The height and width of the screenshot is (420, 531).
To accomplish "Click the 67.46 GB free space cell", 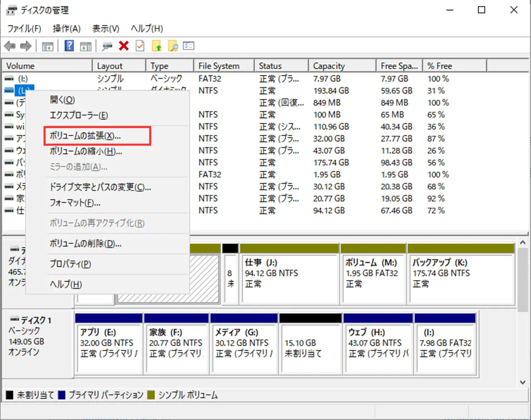I will (397, 211).
